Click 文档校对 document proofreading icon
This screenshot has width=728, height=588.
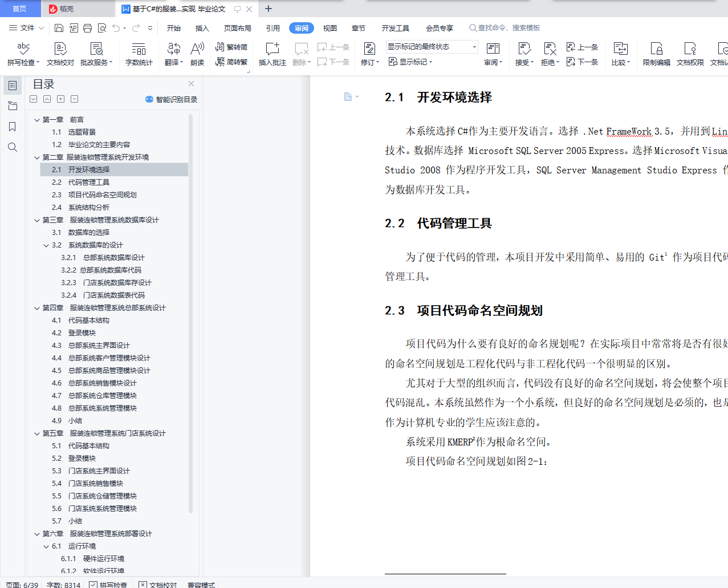(60, 55)
